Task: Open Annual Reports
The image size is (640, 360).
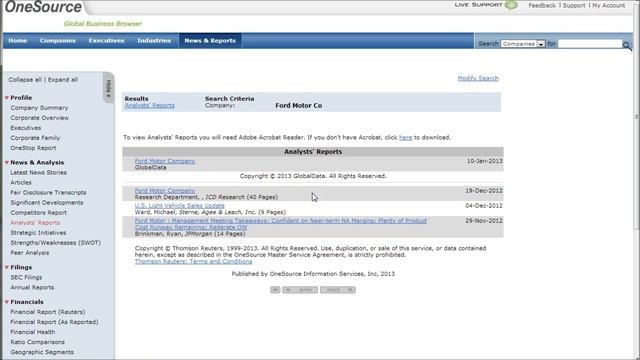Action: coord(32,287)
